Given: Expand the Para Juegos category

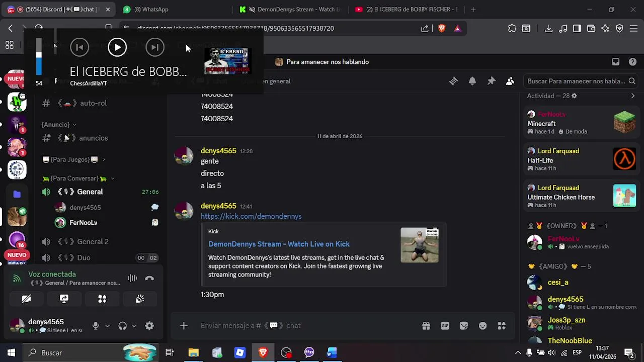Looking at the screenshot, I should [73, 159].
